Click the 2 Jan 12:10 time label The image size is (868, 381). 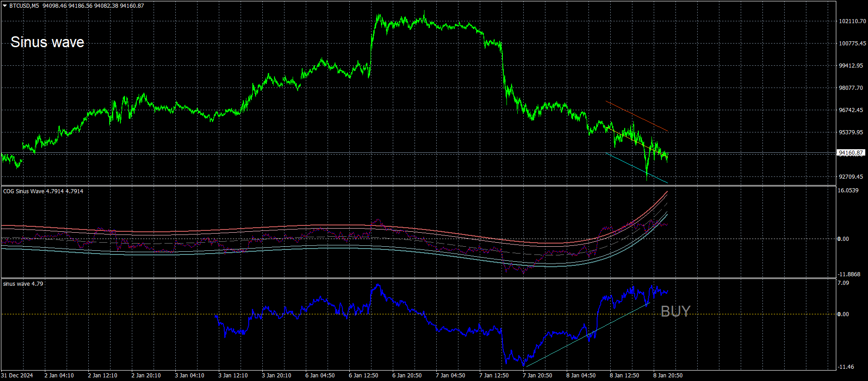pos(103,376)
